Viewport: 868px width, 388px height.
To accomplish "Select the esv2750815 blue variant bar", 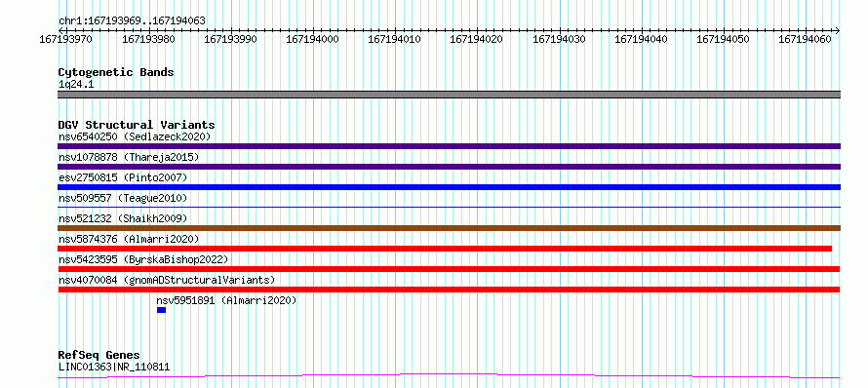I will 449,187.
